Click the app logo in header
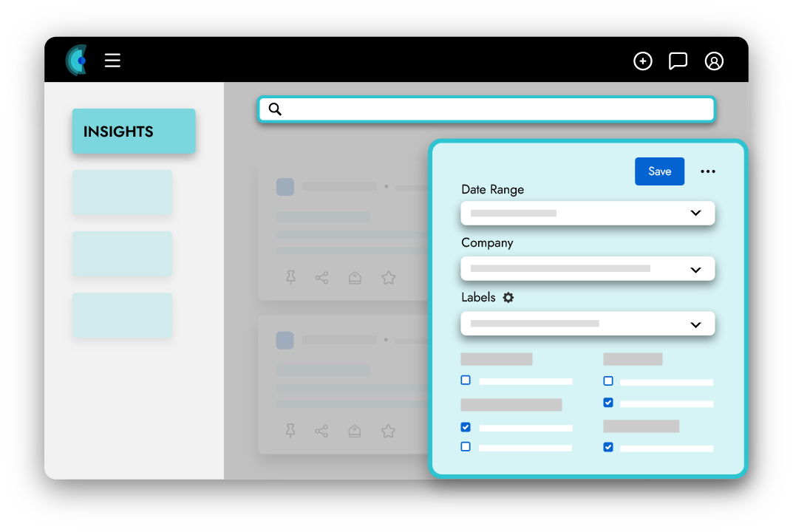Image resolution: width=793 pixels, height=532 pixels. [76, 60]
